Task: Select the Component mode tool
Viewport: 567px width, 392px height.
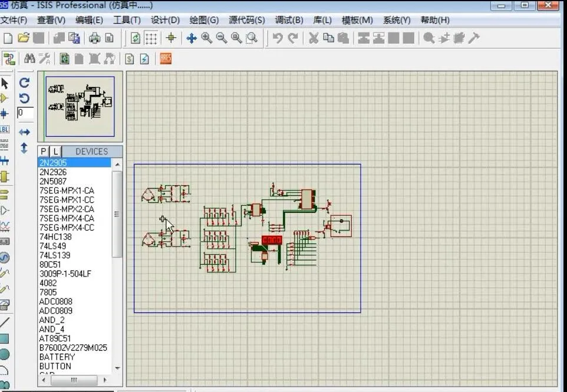Action: (x=4, y=98)
